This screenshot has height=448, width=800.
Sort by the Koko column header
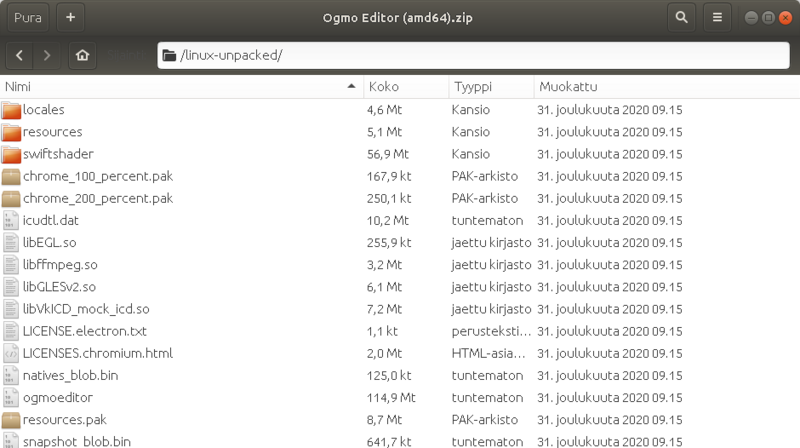(x=403, y=87)
